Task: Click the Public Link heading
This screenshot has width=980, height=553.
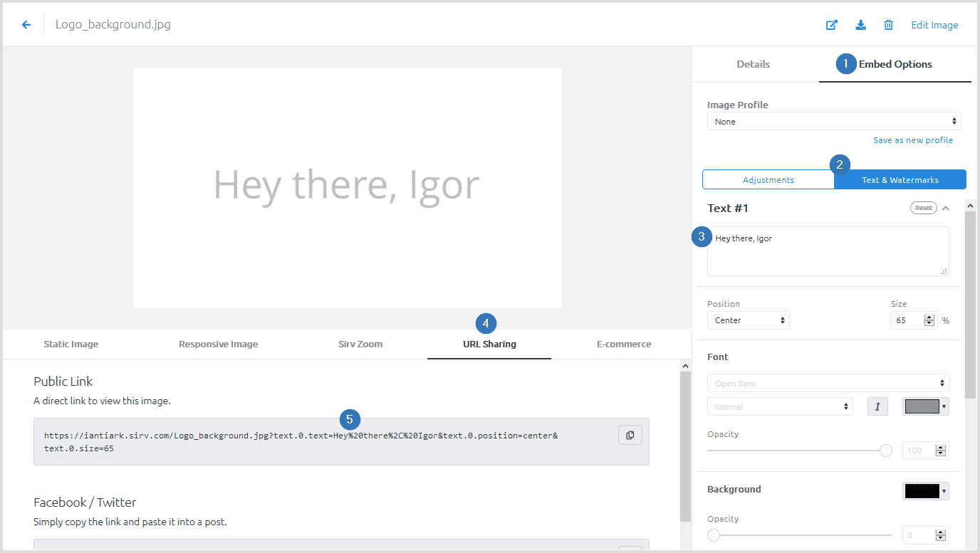Action: [x=63, y=381]
